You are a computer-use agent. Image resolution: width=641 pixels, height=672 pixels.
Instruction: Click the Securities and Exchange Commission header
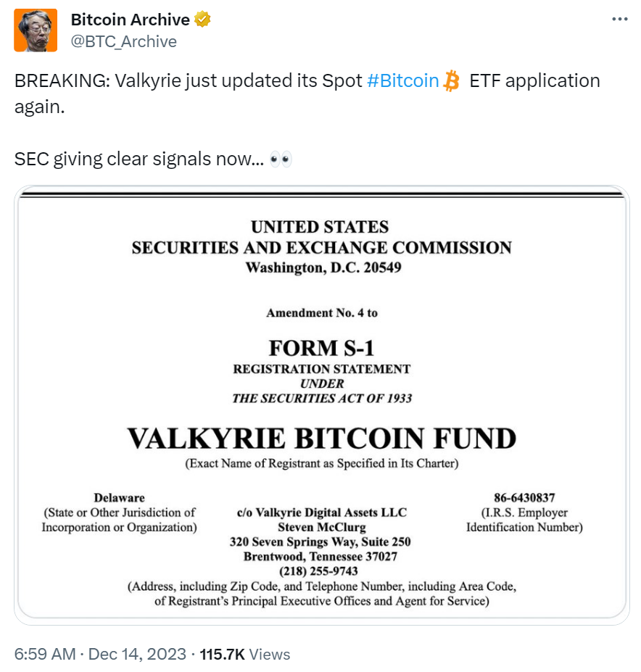pos(321,247)
